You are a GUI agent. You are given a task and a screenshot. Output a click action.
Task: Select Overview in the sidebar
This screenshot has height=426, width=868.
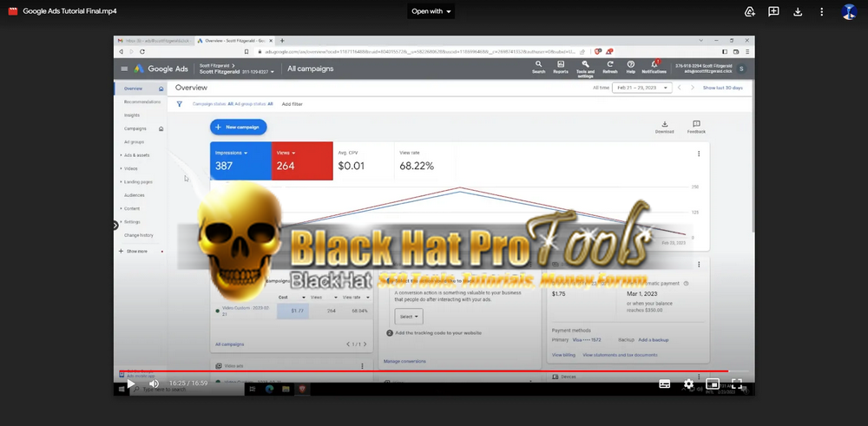point(140,88)
